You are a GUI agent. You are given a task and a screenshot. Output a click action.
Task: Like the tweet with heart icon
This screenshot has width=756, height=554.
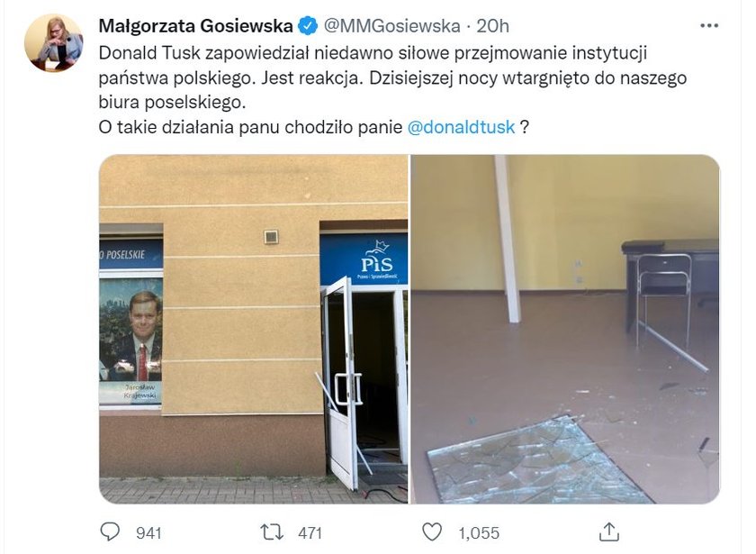pyautogui.click(x=432, y=531)
